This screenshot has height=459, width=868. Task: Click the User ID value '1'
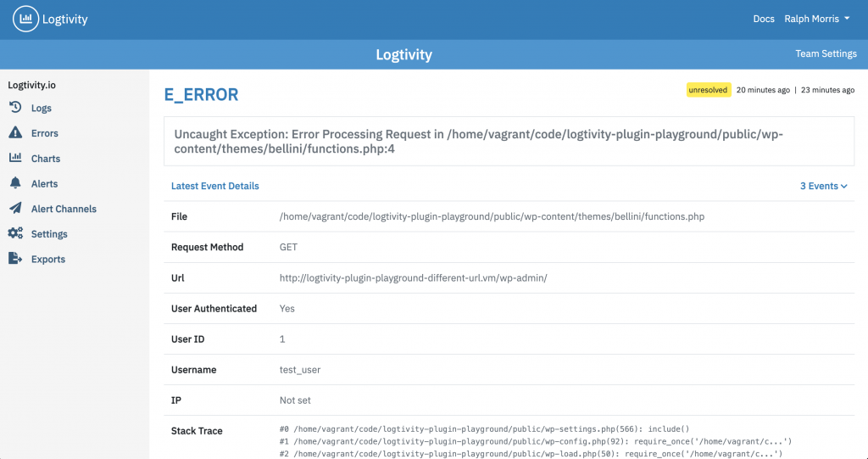[282, 339]
